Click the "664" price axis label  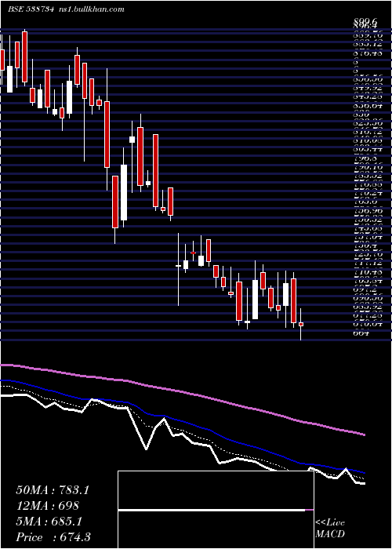tap(361, 333)
